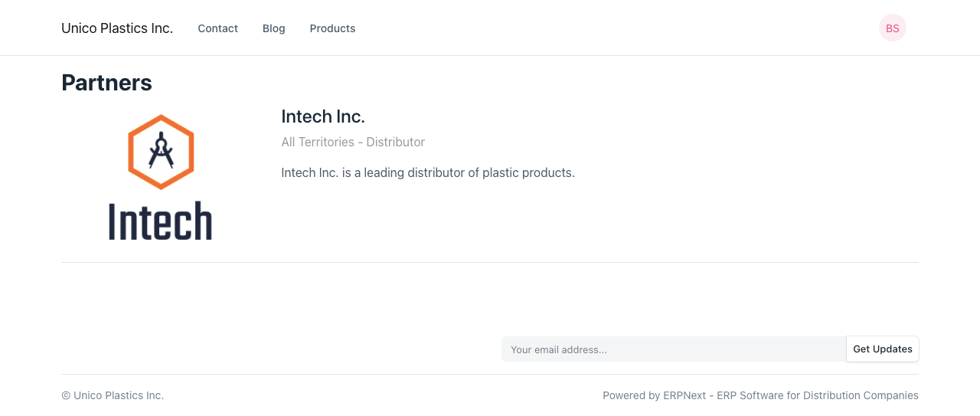Go to the Blog nav item

(273, 28)
